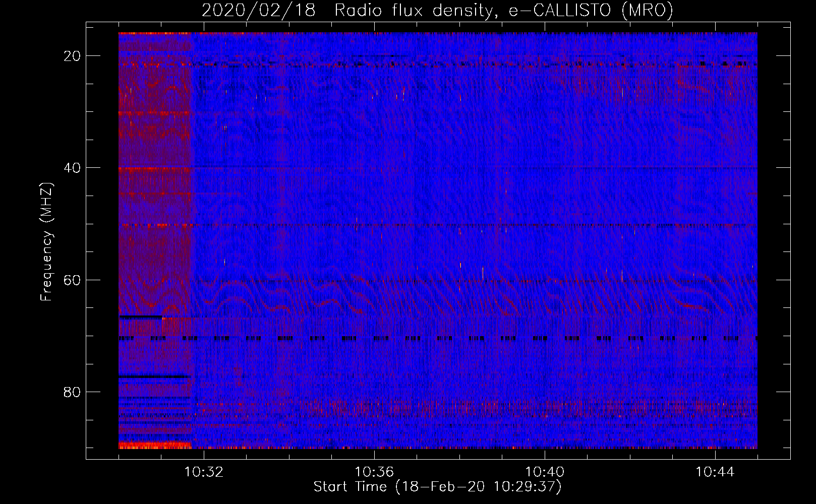Select the 80 MHz frequency tick label

72,392
